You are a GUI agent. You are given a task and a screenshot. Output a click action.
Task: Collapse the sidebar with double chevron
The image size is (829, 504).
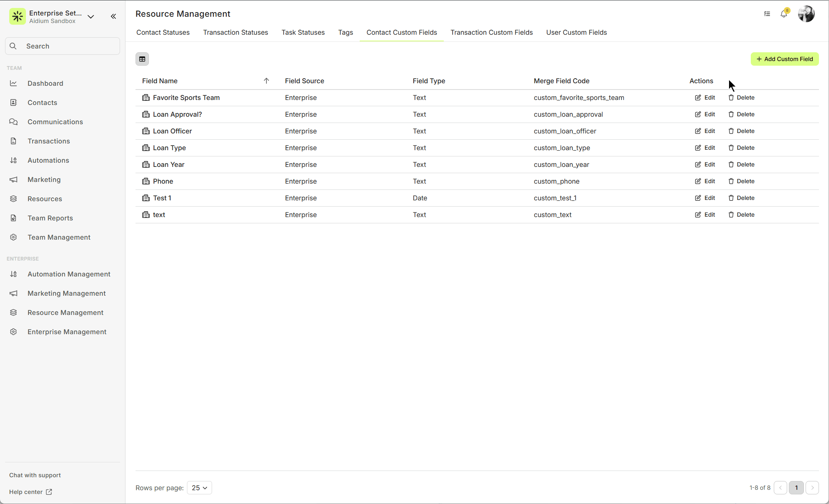pyautogui.click(x=113, y=16)
